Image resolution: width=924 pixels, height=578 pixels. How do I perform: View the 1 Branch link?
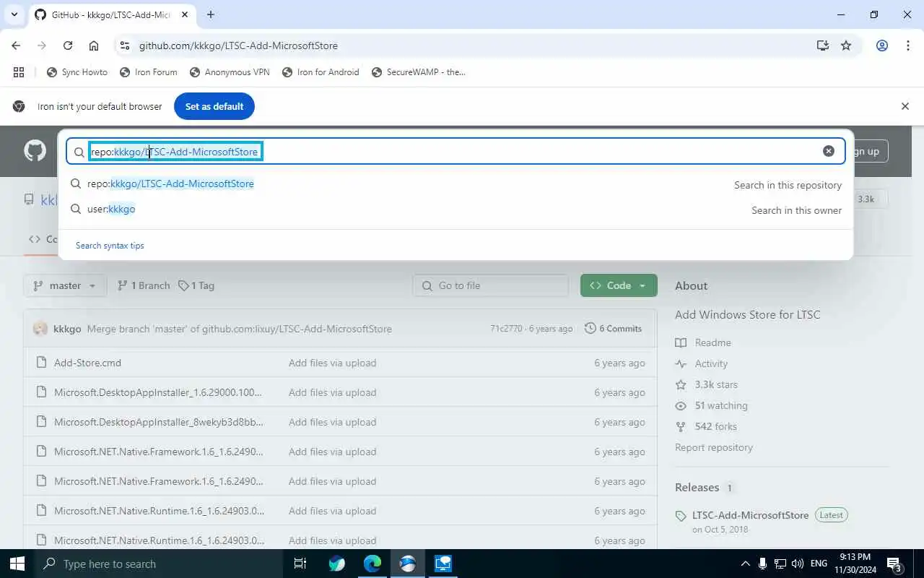[144, 285]
